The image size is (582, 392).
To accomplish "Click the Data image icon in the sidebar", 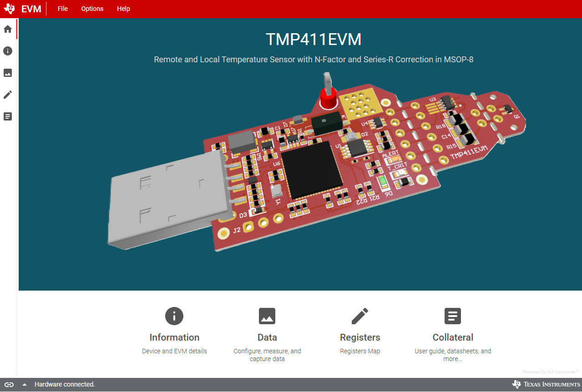I will pyautogui.click(x=7, y=73).
